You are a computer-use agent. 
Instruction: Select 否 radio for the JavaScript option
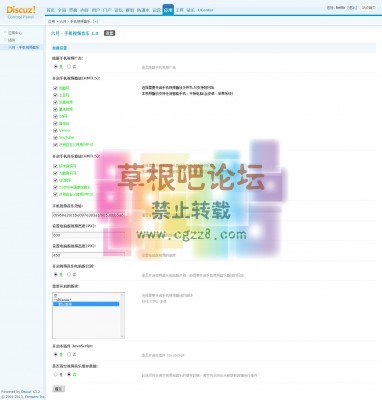[69, 354]
